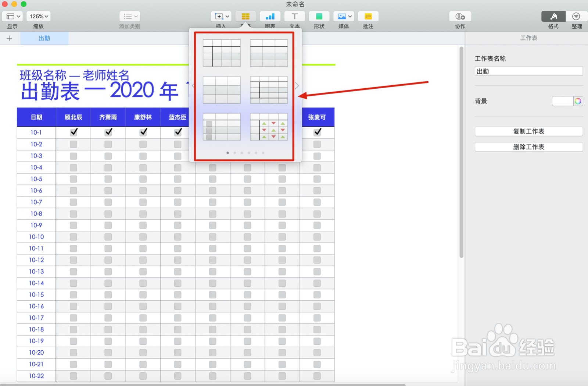This screenshot has width=588, height=386.
Task: Advance to next table template page
Action: 296,85
